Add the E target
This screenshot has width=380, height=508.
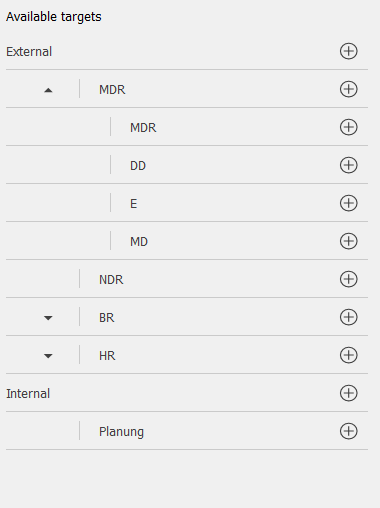[x=349, y=203]
